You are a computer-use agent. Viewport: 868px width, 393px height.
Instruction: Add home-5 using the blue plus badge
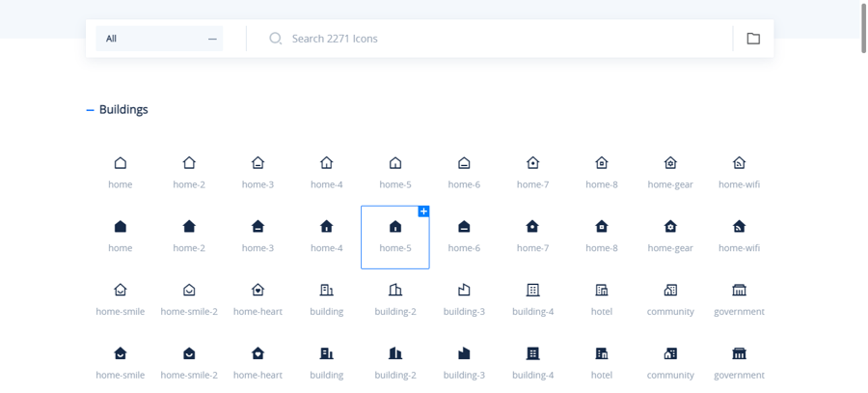click(423, 211)
